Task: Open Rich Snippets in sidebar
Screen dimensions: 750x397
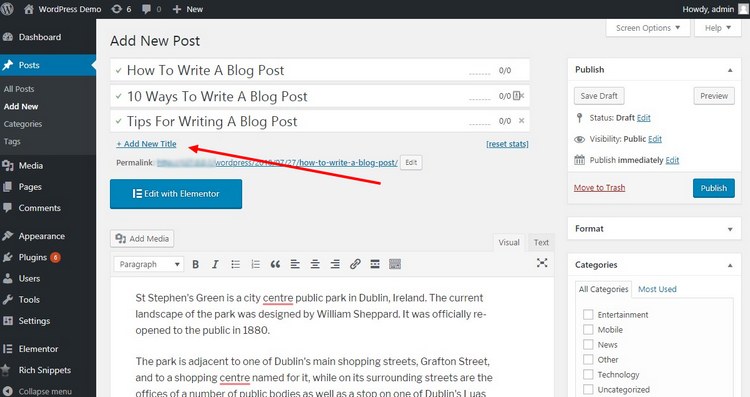Action: pyautogui.click(x=44, y=370)
